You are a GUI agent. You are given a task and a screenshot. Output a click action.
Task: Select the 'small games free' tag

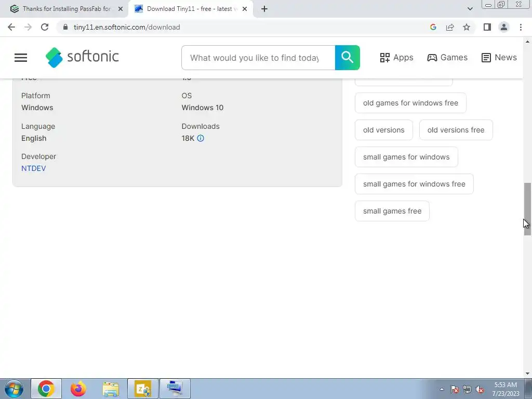392,211
